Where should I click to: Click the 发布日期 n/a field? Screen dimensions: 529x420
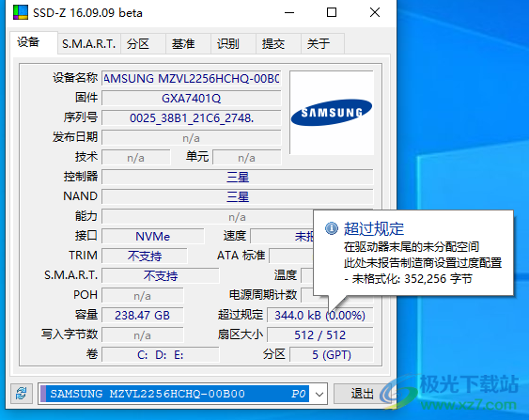tap(192, 138)
